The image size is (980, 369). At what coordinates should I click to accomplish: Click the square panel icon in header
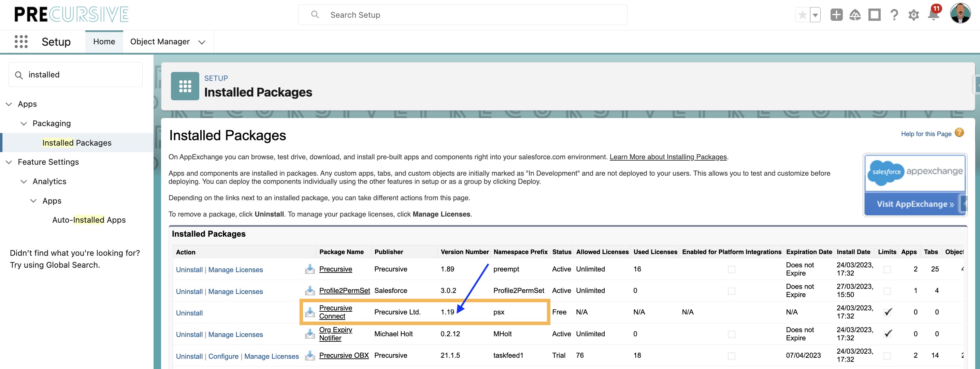click(x=874, y=15)
